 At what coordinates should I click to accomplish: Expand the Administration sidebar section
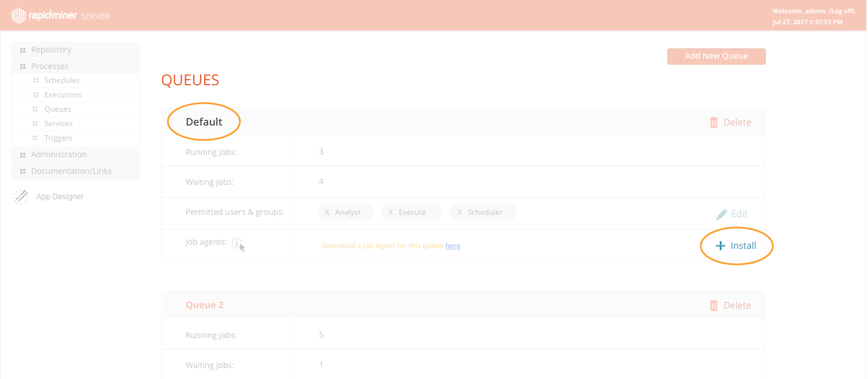click(58, 154)
